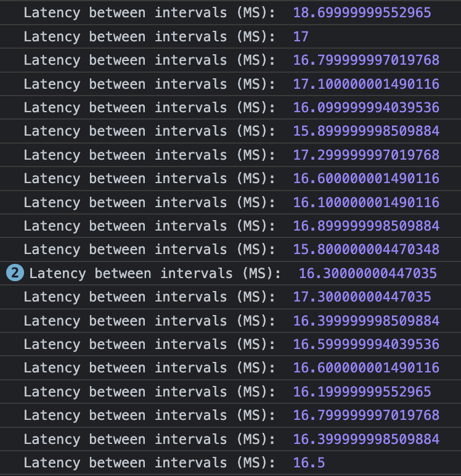The height and width of the screenshot is (476, 461).
Task: Click the log value 17 in the second row
Action: click(x=301, y=37)
